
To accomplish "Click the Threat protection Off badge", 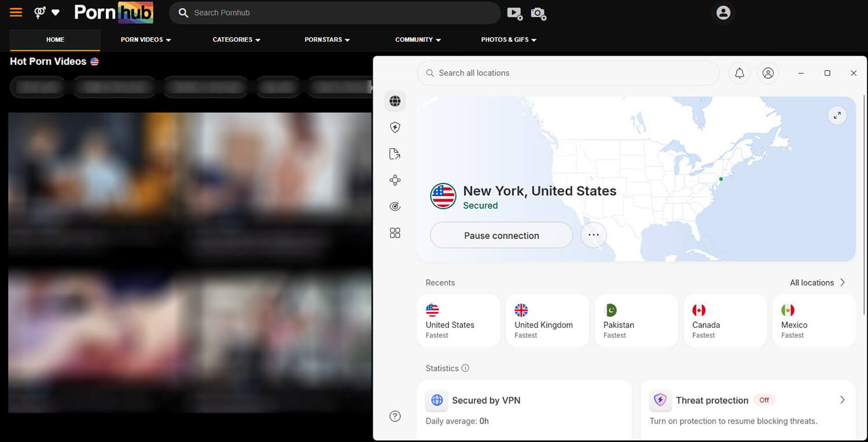I will [764, 400].
